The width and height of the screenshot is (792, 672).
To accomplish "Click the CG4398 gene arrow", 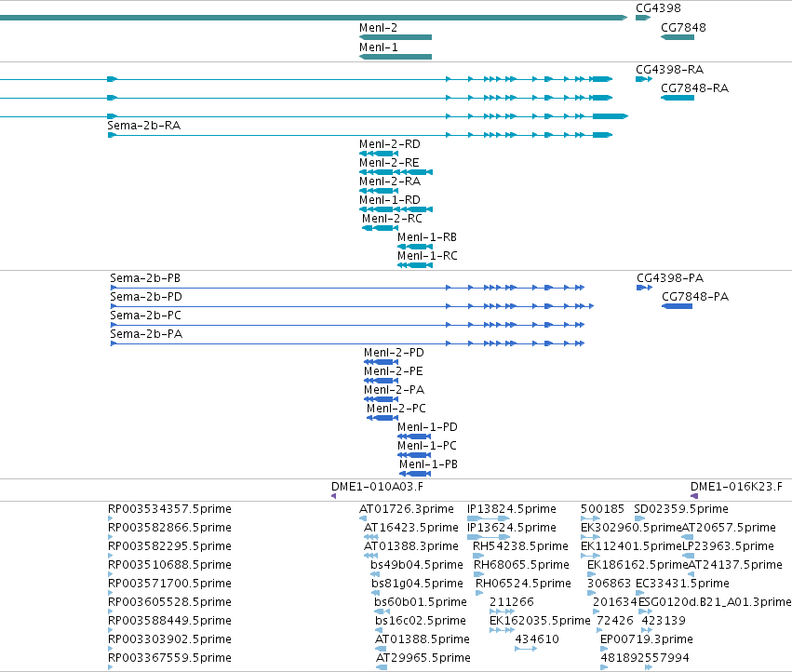I will click(643, 18).
